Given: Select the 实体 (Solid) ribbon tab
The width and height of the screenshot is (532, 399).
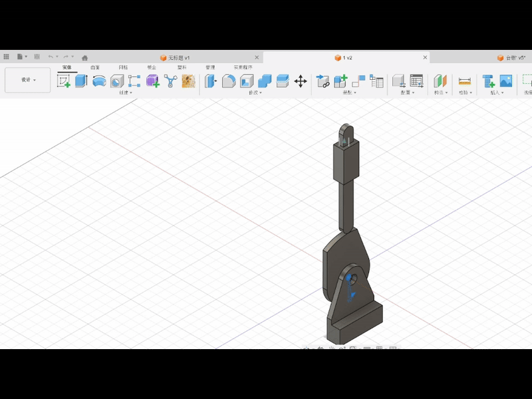Looking at the screenshot, I should click(67, 68).
